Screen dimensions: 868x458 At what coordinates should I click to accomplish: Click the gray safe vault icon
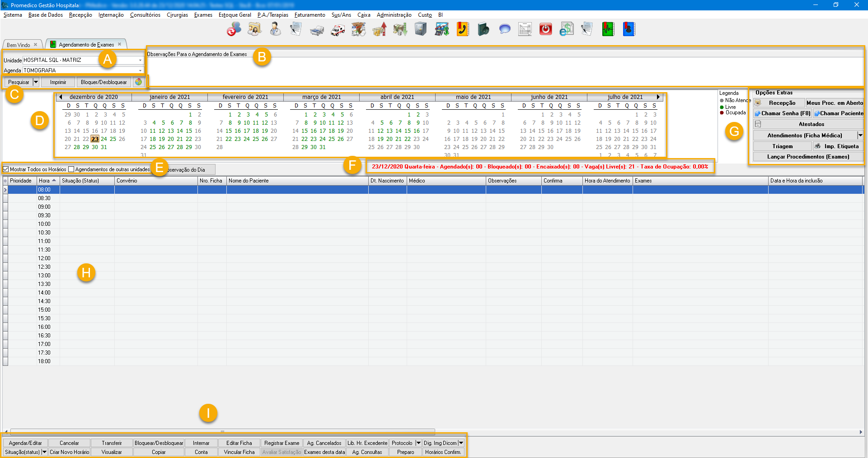click(x=421, y=29)
